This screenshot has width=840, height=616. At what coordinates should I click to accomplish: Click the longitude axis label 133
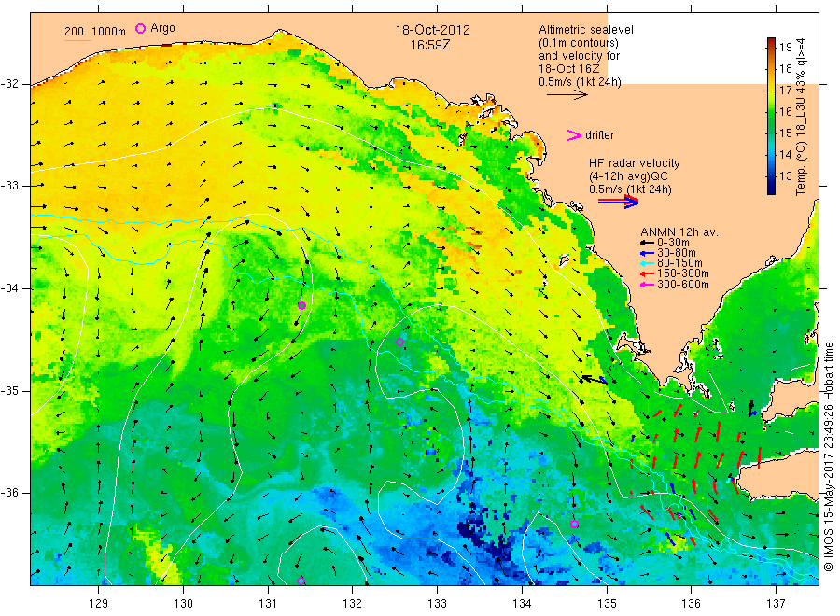437,604
